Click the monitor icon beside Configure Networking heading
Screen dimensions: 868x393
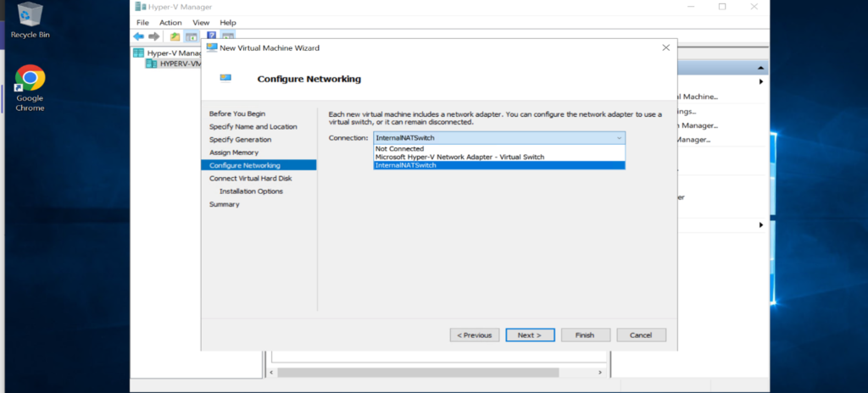pyautogui.click(x=225, y=78)
